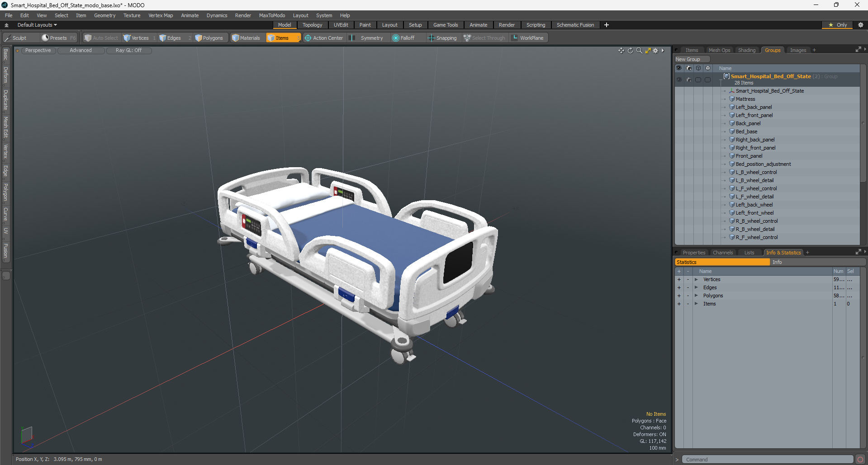This screenshot has height=465, width=868.
Task: Click the viewport zoom magnifier icon
Action: 639,51
